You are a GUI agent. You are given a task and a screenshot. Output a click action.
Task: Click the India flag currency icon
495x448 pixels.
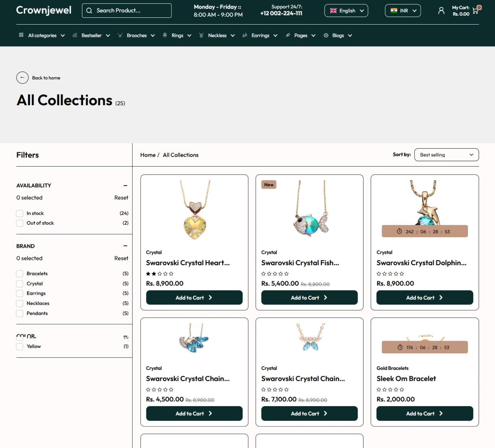(x=394, y=11)
